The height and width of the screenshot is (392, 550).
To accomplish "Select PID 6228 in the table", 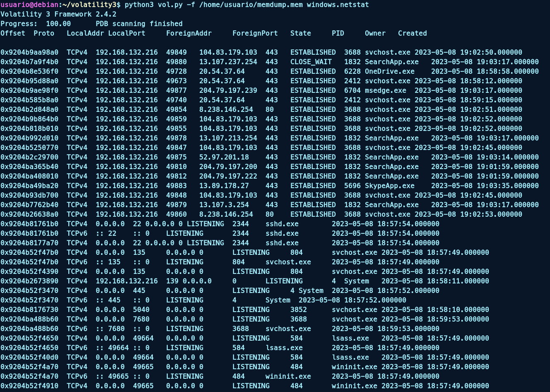I will tap(352, 71).
